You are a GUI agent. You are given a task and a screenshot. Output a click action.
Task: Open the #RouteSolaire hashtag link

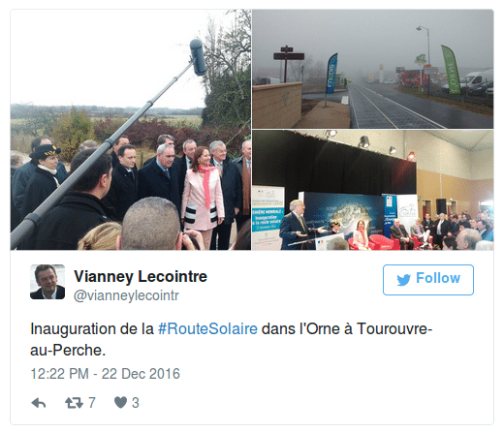coord(207,329)
